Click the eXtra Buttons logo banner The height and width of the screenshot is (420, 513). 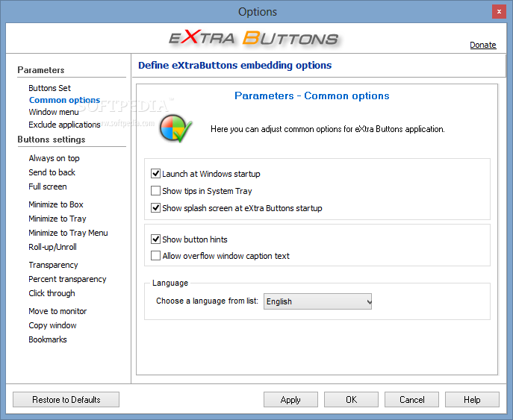[254, 37]
